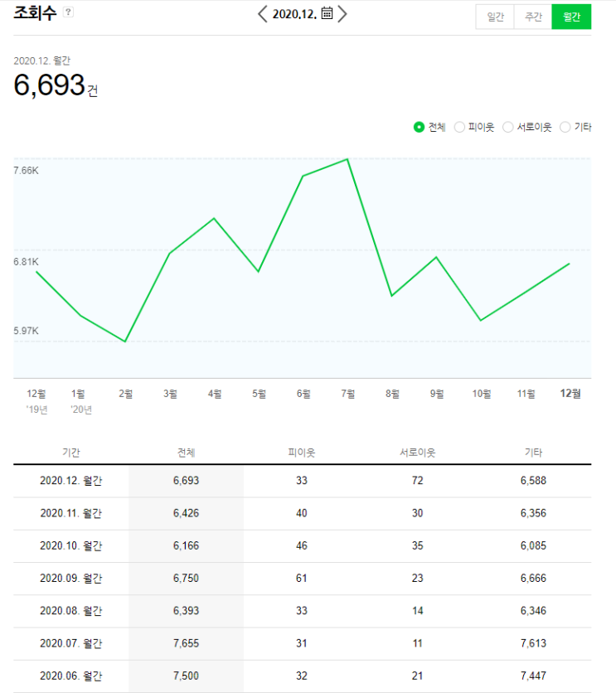This screenshot has width=616, height=693.
Task: Click the 2월 label on chart axis
Action: 126,394
